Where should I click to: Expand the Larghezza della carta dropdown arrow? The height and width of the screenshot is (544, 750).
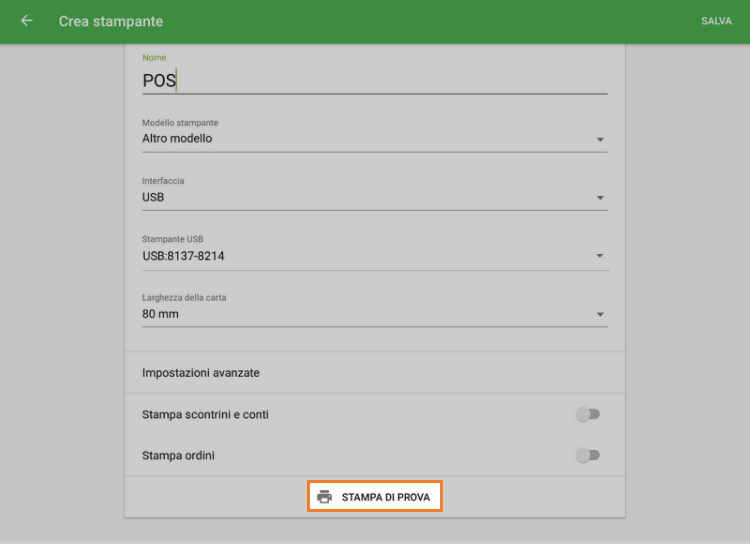coord(600,315)
